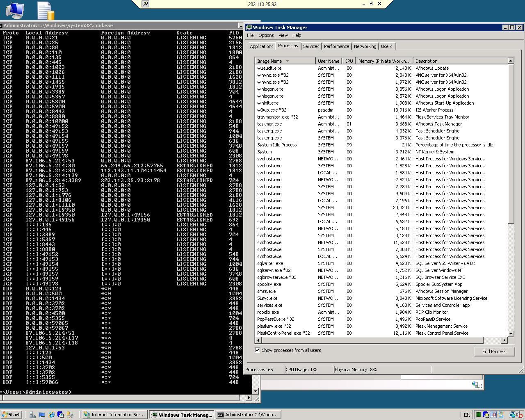Open the network tray icon
This screenshot has height=420, width=525.
(512, 415)
